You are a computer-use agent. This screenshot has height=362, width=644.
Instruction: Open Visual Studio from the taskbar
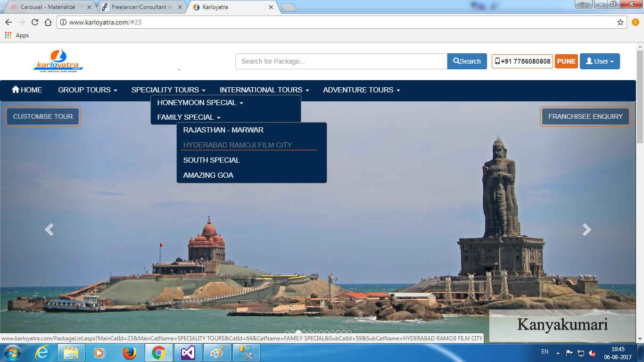point(188,353)
